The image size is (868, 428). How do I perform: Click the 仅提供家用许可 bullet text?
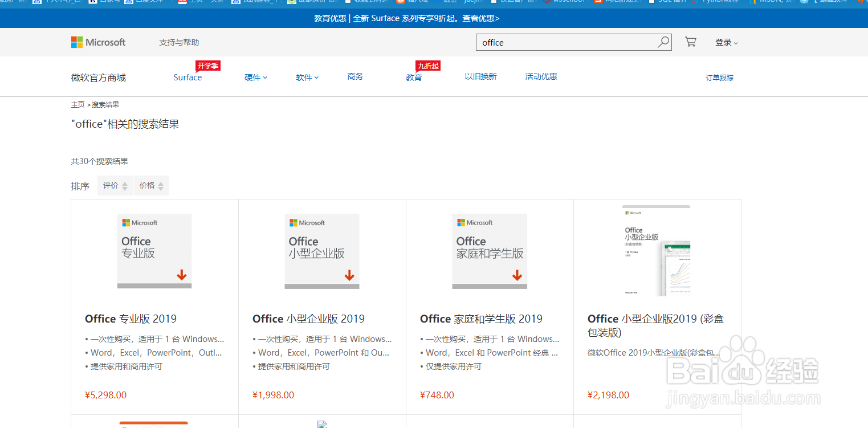coord(453,366)
